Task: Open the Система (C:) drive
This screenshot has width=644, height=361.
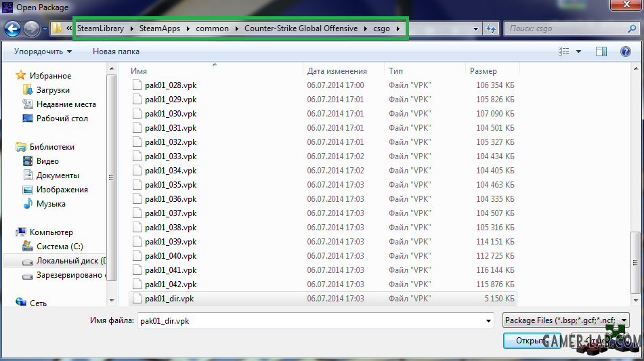Action: pos(60,247)
